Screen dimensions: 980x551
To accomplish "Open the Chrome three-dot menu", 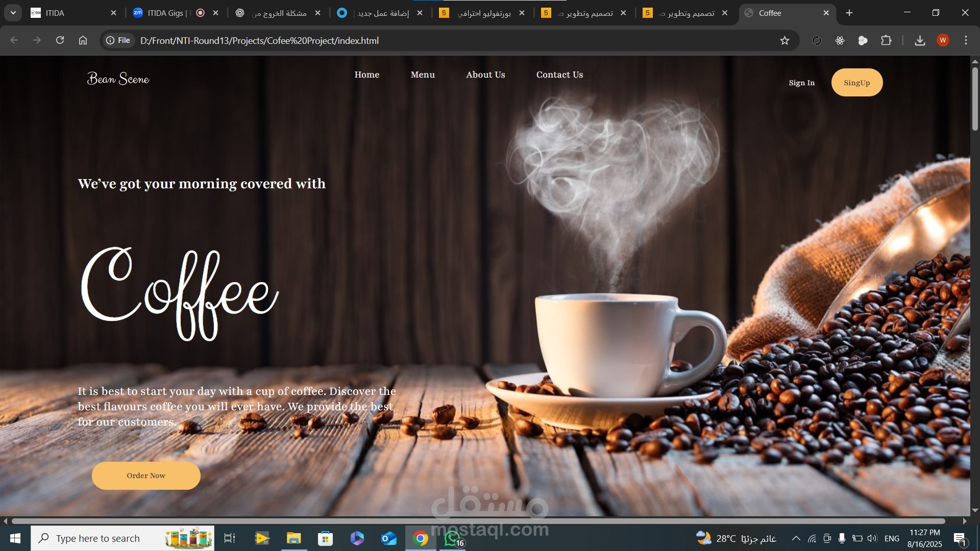I will [x=966, y=40].
